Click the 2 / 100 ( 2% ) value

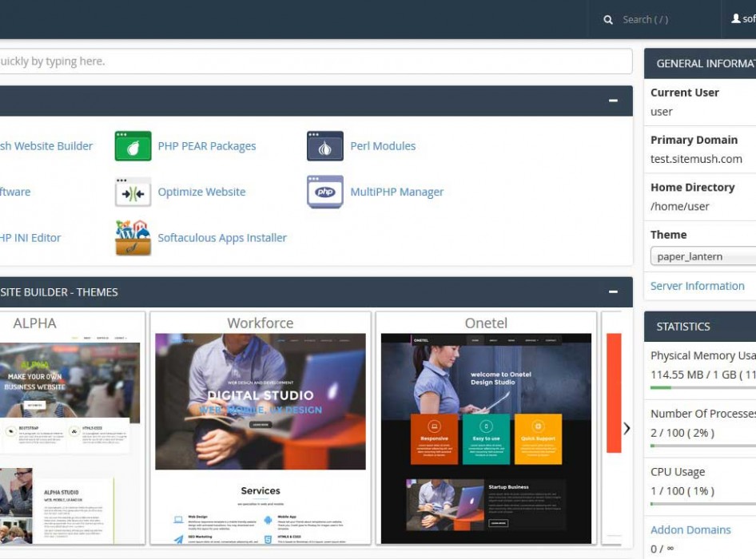tap(682, 433)
